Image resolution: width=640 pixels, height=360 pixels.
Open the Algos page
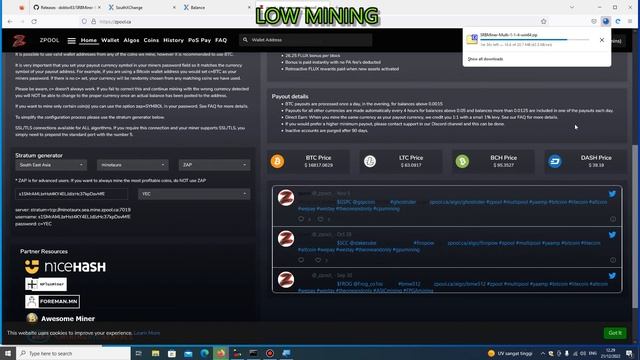point(131,40)
